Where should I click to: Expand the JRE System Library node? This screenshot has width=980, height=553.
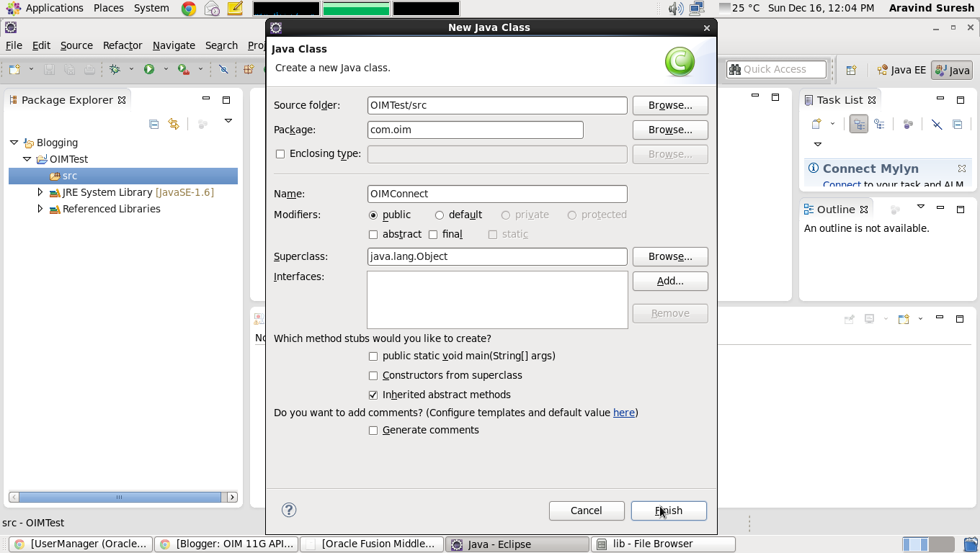click(x=40, y=192)
